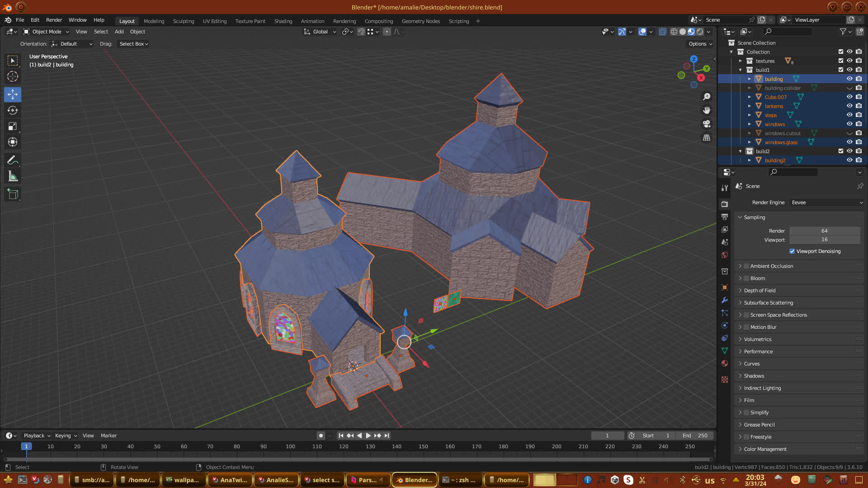
Task: Switch to rendered viewport shading
Action: 700,32
